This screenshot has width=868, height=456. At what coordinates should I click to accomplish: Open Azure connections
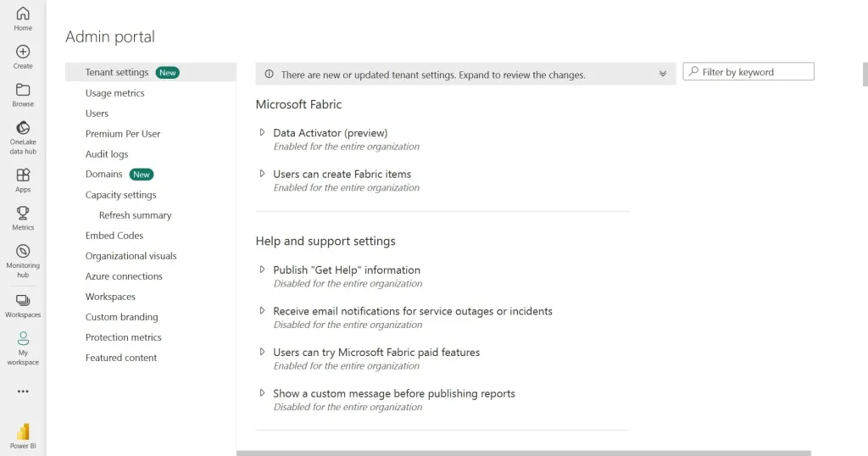[124, 276]
